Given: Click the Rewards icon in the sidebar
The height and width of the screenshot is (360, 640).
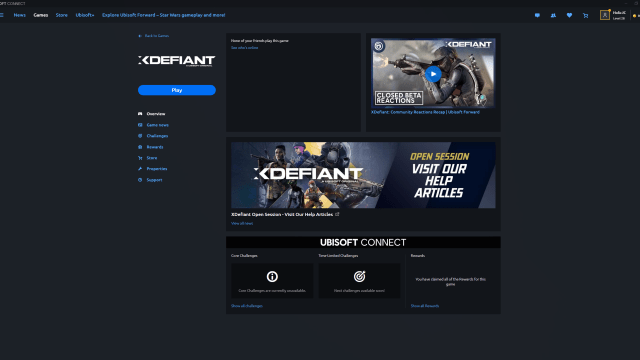Looking at the screenshot, I should [140, 147].
